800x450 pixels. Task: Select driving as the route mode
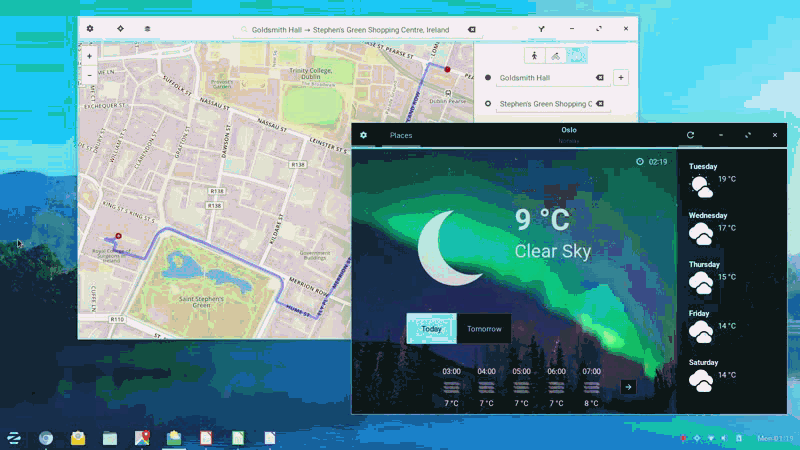(577, 56)
